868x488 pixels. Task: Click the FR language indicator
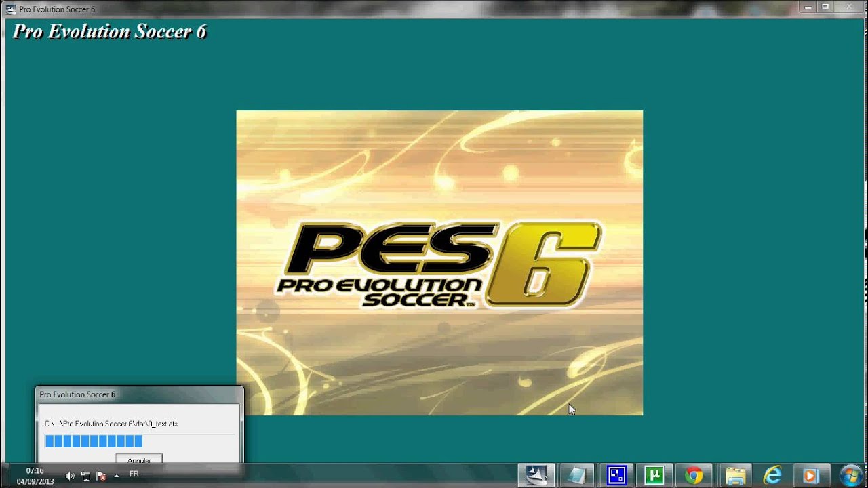(x=134, y=474)
